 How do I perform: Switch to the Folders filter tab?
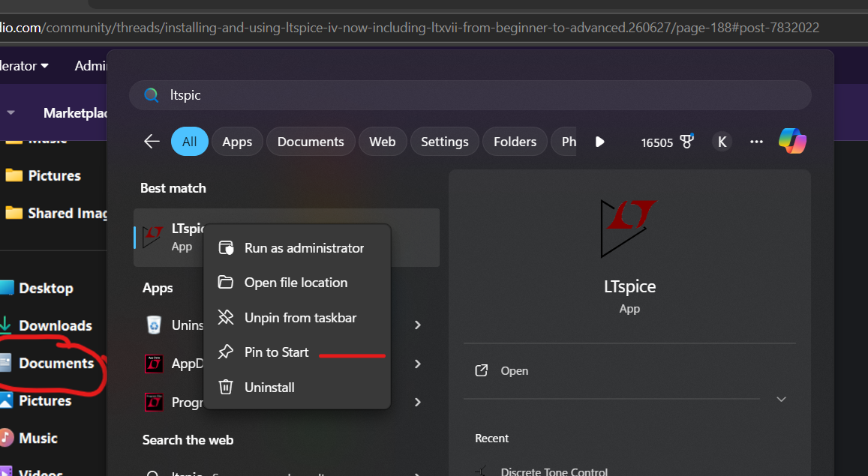coord(515,142)
